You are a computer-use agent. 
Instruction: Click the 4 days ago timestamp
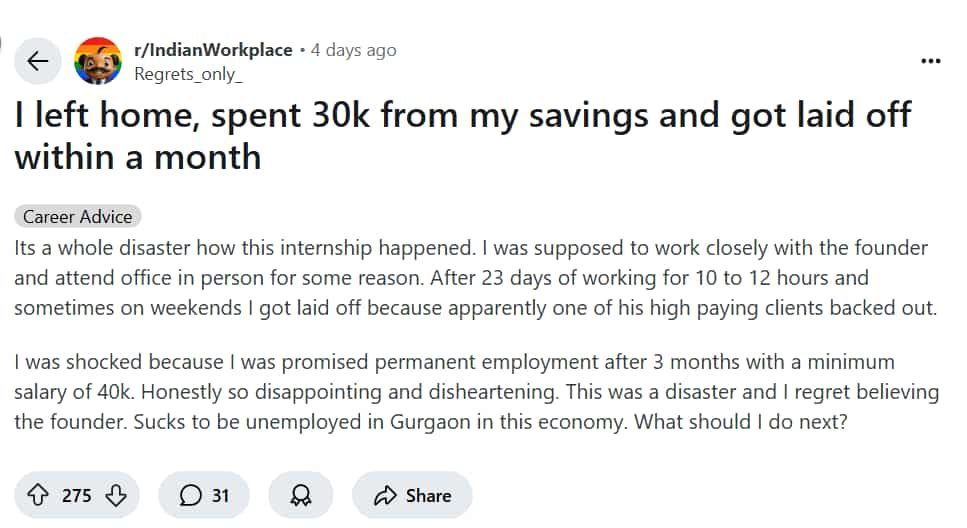pyautogui.click(x=353, y=50)
